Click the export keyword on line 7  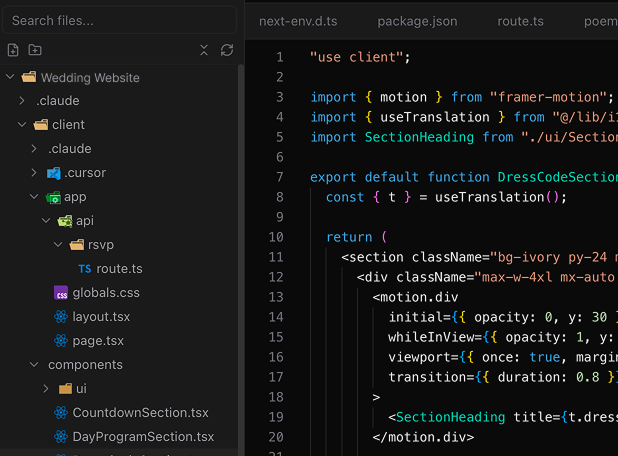coord(333,177)
